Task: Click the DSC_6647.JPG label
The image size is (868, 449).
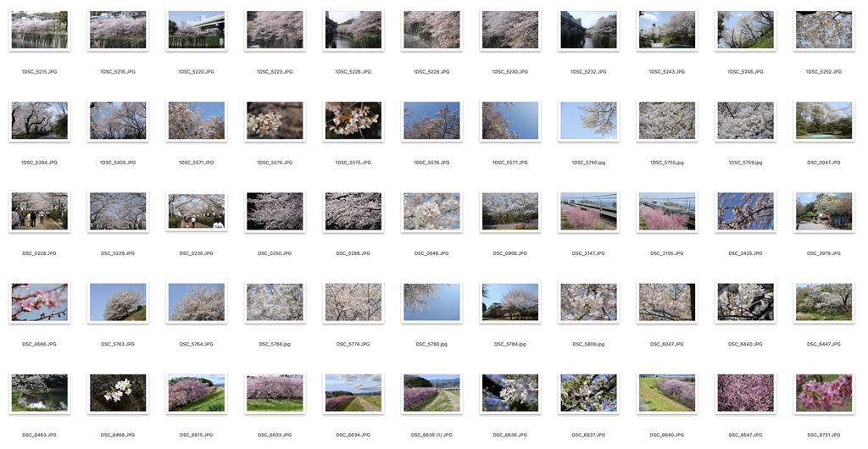Action: click(746, 435)
